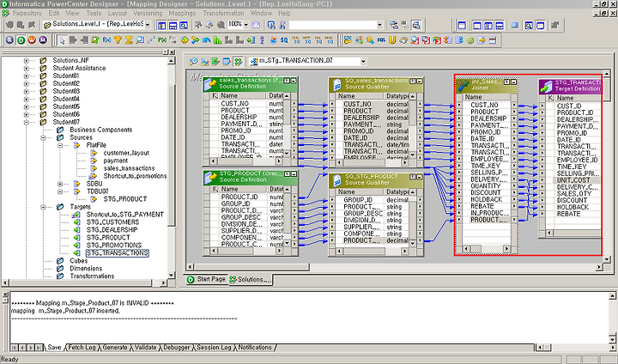
Task: Expand the Student01 folder node
Action: (x=27, y=76)
